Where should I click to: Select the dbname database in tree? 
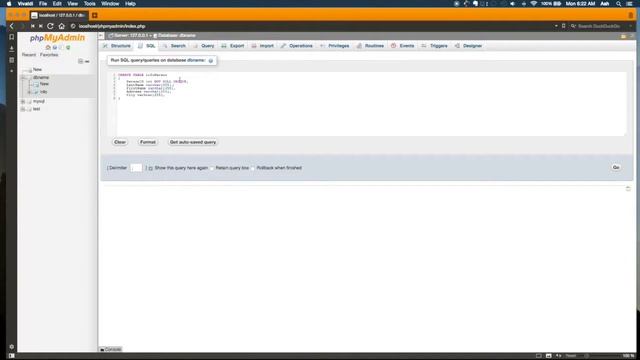pos(41,78)
